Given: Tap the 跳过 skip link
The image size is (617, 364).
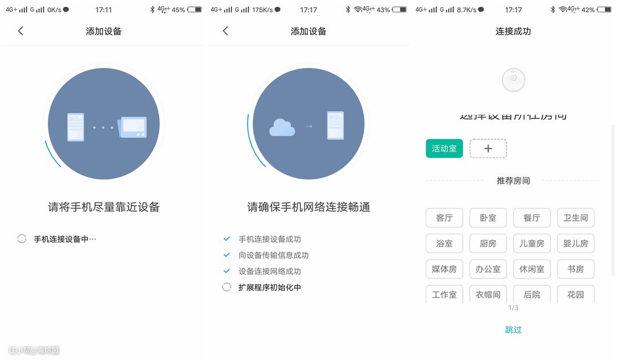Looking at the screenshot, I should (x=513, y=330).
